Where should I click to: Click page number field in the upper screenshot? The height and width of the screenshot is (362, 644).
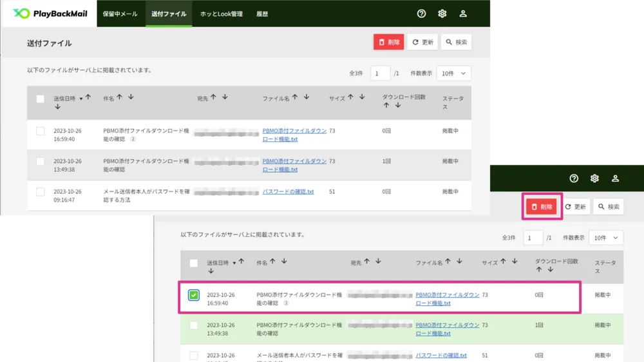[380, 73]
